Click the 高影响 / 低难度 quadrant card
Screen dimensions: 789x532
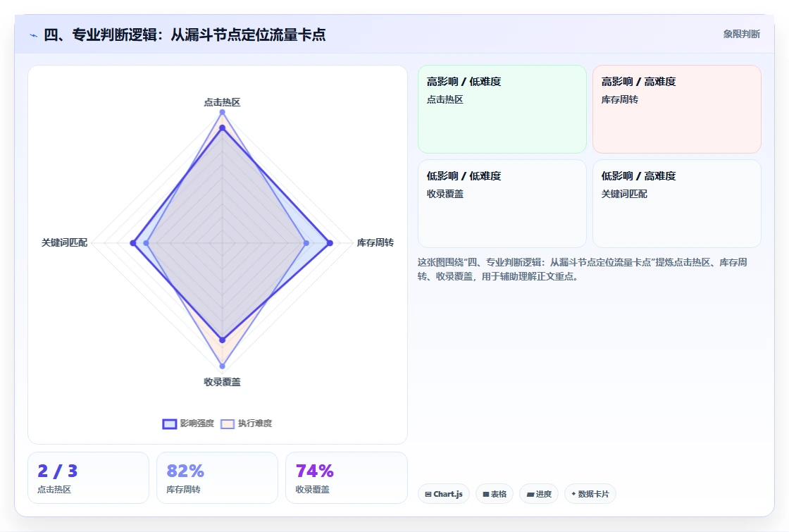pos(502,109)
